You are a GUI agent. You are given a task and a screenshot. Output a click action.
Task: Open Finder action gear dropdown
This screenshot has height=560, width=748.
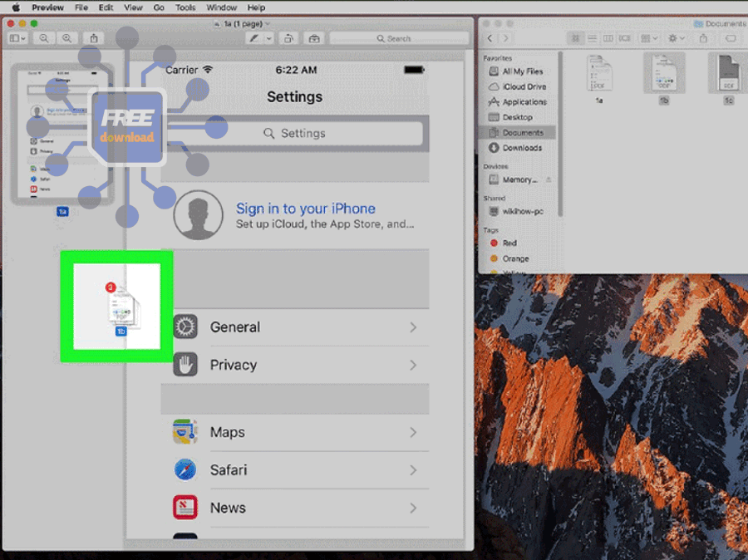pos(677,38)
